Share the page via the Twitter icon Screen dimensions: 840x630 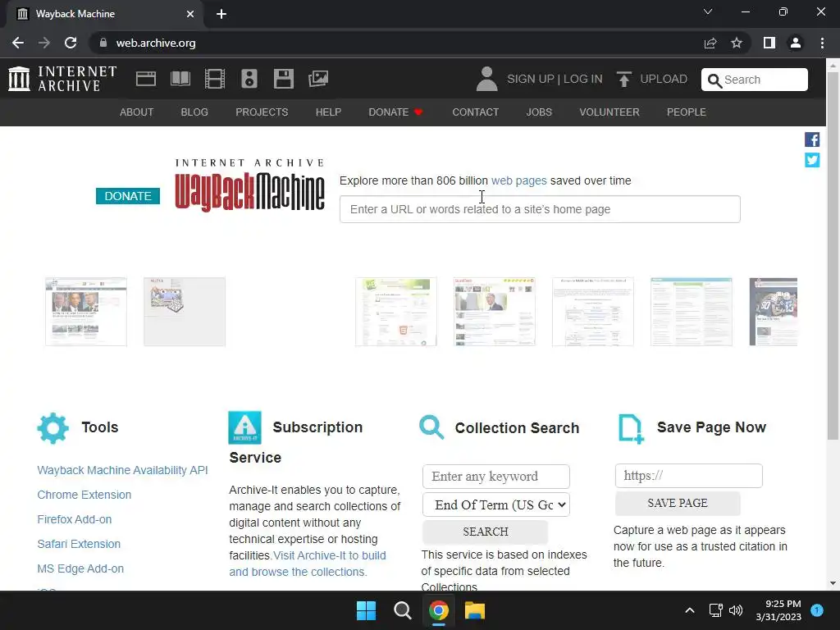(x=812, y=160)
